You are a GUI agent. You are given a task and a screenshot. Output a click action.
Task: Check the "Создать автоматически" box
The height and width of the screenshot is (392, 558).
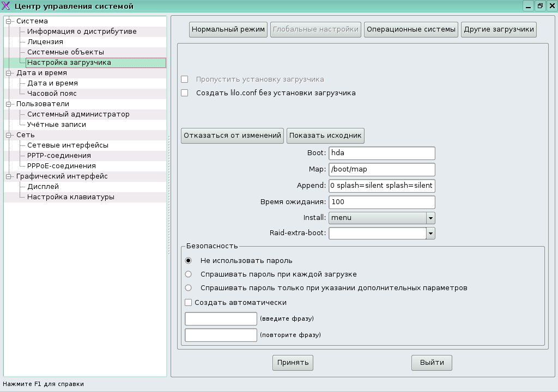tap(188, 302)
